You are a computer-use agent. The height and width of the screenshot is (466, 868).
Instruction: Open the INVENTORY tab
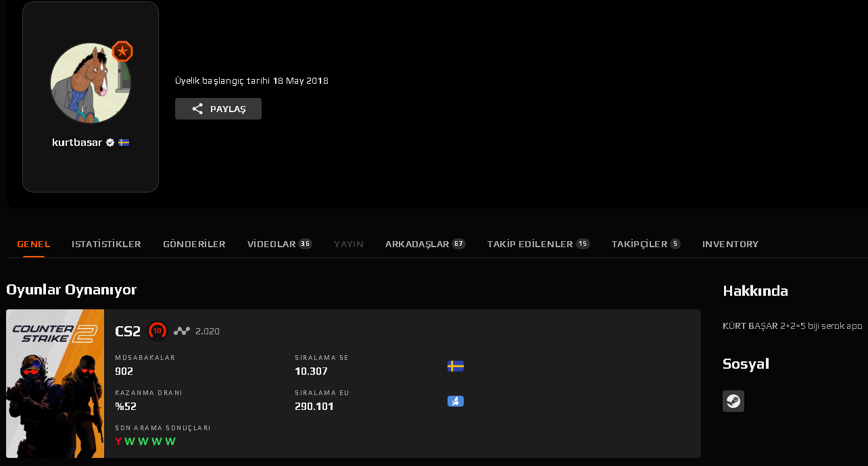click(730, 244)
